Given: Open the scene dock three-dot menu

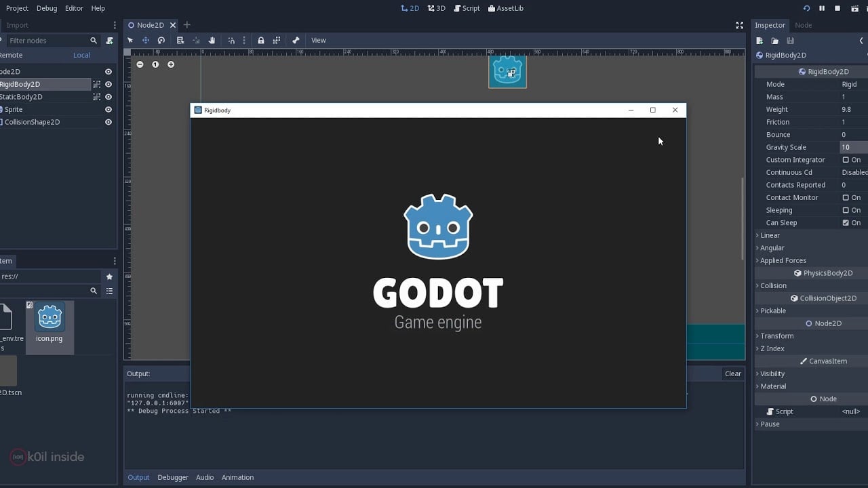Looking at the screenshot, I should pos(115,25).
